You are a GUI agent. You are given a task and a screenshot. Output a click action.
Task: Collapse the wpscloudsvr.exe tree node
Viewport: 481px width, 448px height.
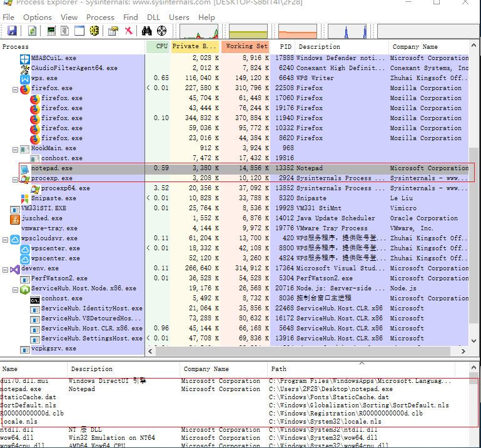click(x=5, y=240)
